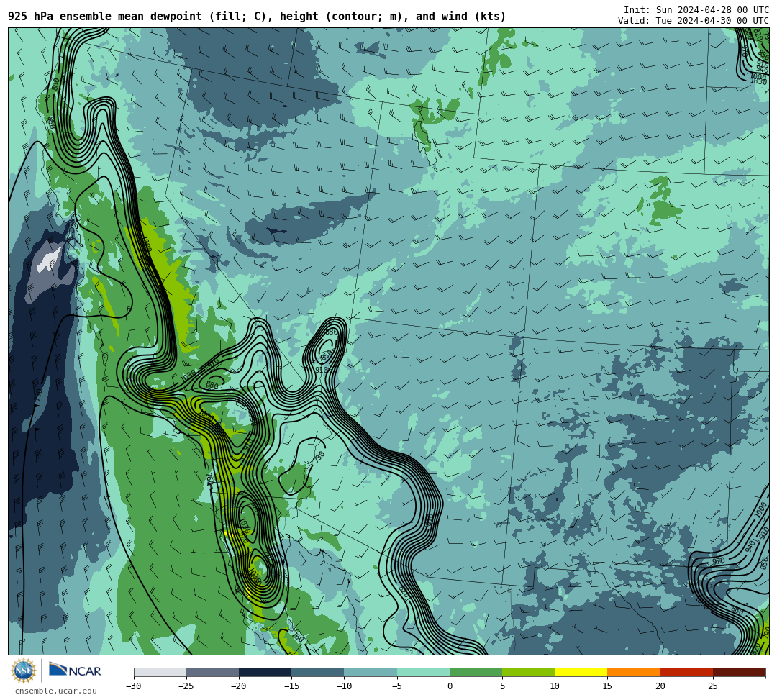Click the 20 to 25 red colorbar segment
The width and height of the screenshot is (777, 700).
click(x=686, y=672)
